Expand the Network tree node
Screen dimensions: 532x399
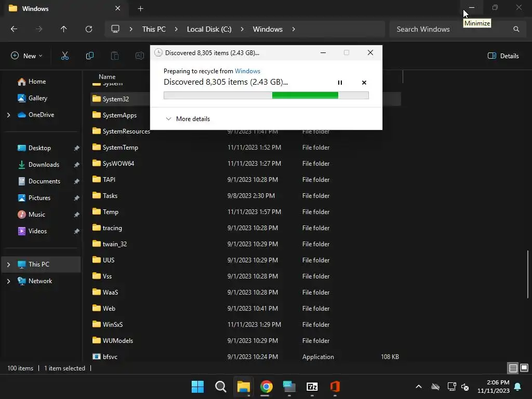click(x=8, y=281)
